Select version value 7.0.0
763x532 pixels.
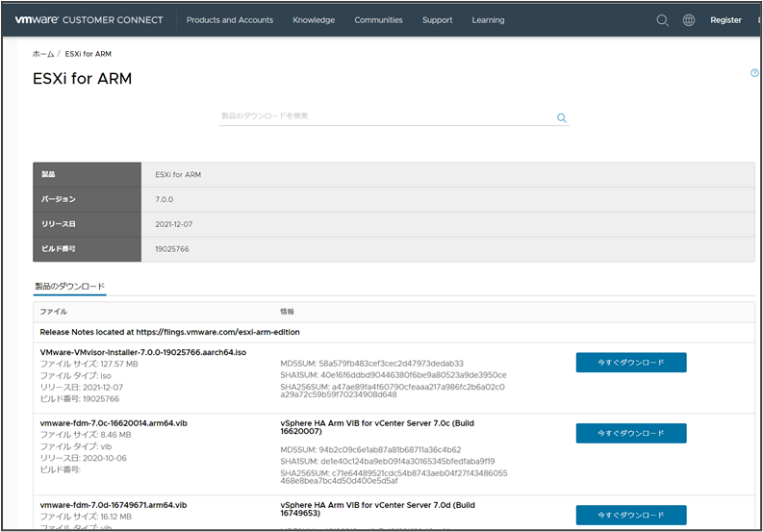point(164,199)
